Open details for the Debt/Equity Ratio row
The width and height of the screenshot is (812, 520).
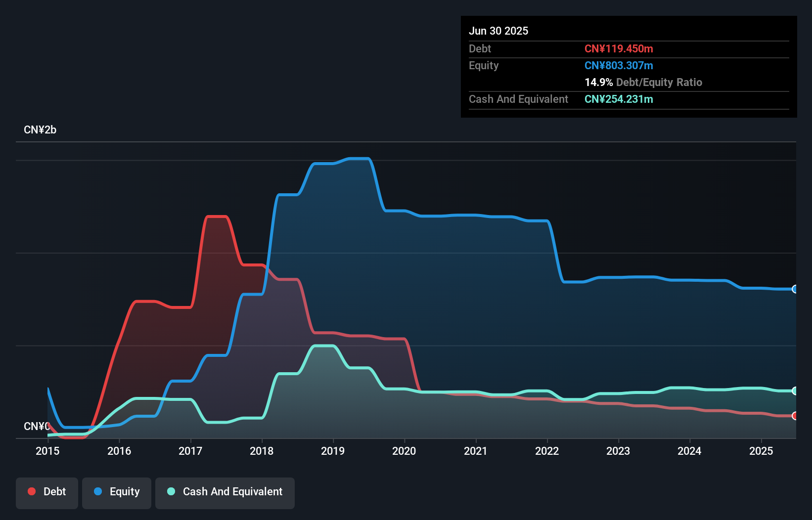[x=643, y=82]
